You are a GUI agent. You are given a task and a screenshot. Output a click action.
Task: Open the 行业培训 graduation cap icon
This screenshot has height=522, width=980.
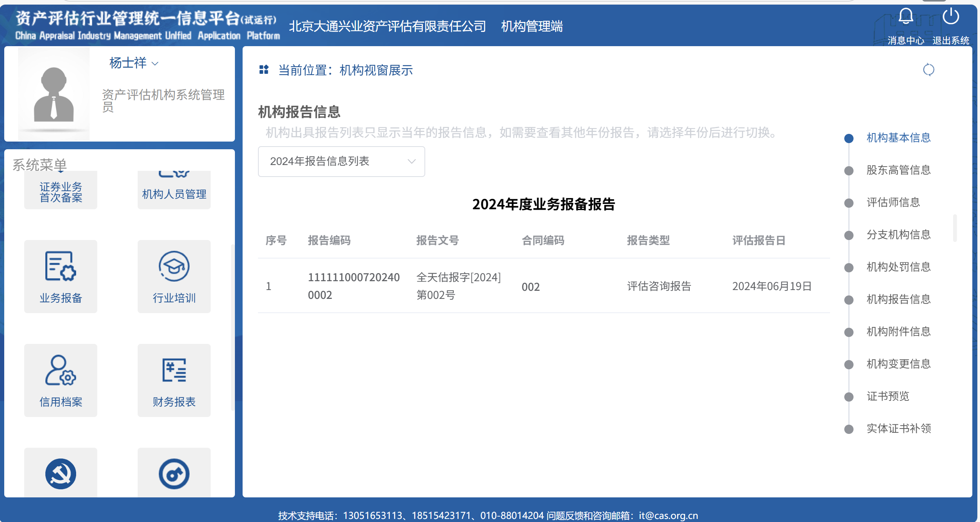(174, 266)
